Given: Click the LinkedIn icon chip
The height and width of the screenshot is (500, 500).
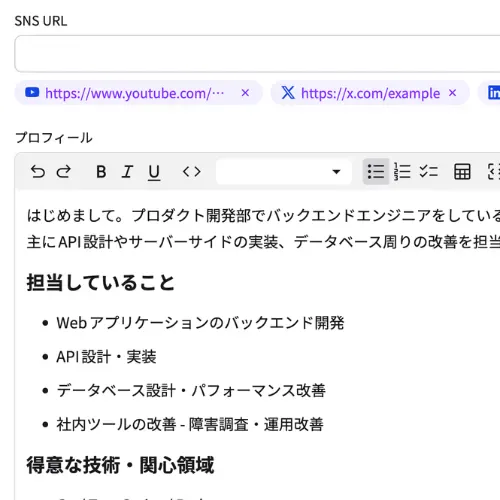Looking at the screenshot, I should [494, 93].
